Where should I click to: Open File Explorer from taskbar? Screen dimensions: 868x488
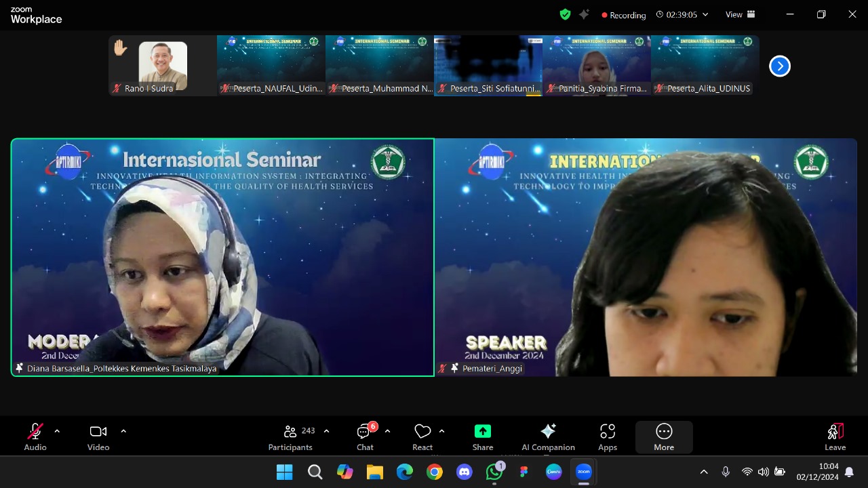pyautogui.click(x=375, y=472)
